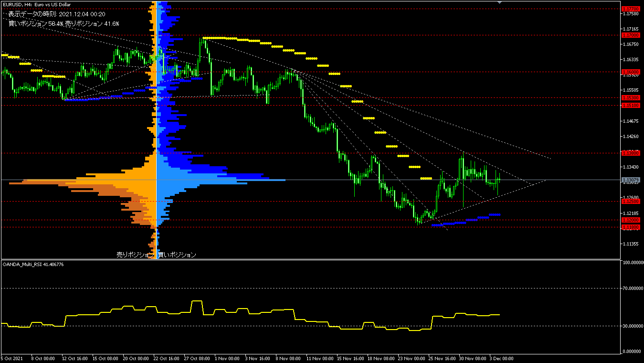Select the red 1.17000 price level tag
The height and width of the screenshot is (363, 644).
631,35
